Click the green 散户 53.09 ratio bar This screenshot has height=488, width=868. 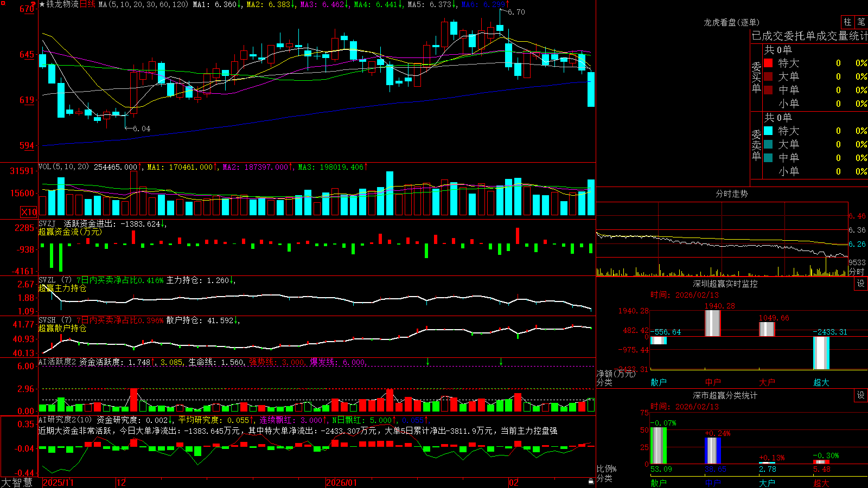[x=659, y=446]
